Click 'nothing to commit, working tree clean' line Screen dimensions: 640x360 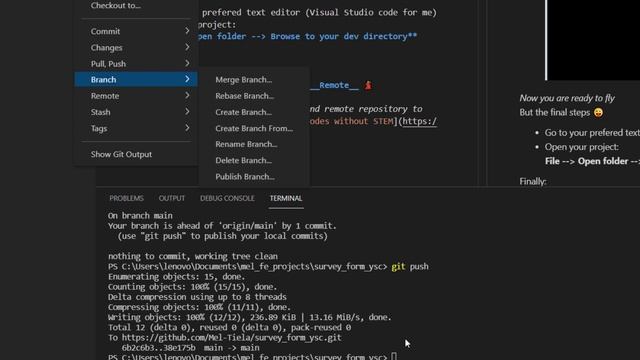click(x=193, y=256)
